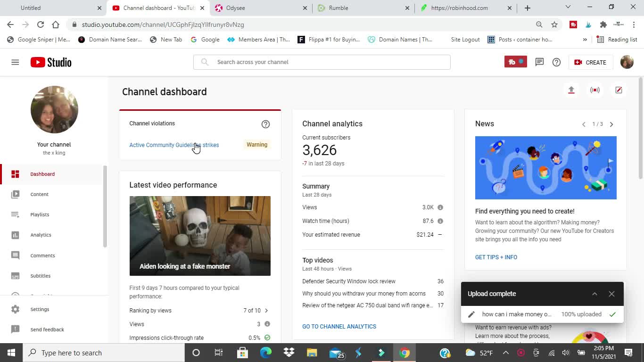The height and width of the screenshot is (362, 644).
Task: Click the green check beside click-through rate
Action: point(267,337)
